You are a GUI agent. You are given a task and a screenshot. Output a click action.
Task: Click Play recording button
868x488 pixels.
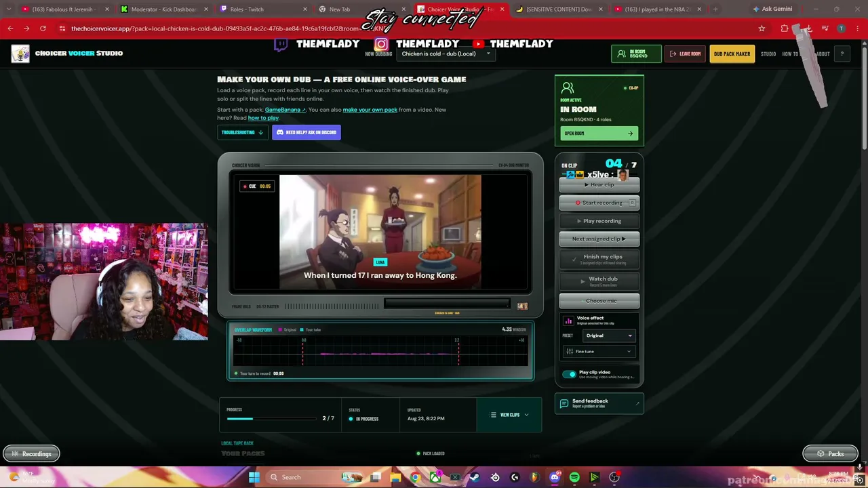pyautogui.click(x=599, y=221)
